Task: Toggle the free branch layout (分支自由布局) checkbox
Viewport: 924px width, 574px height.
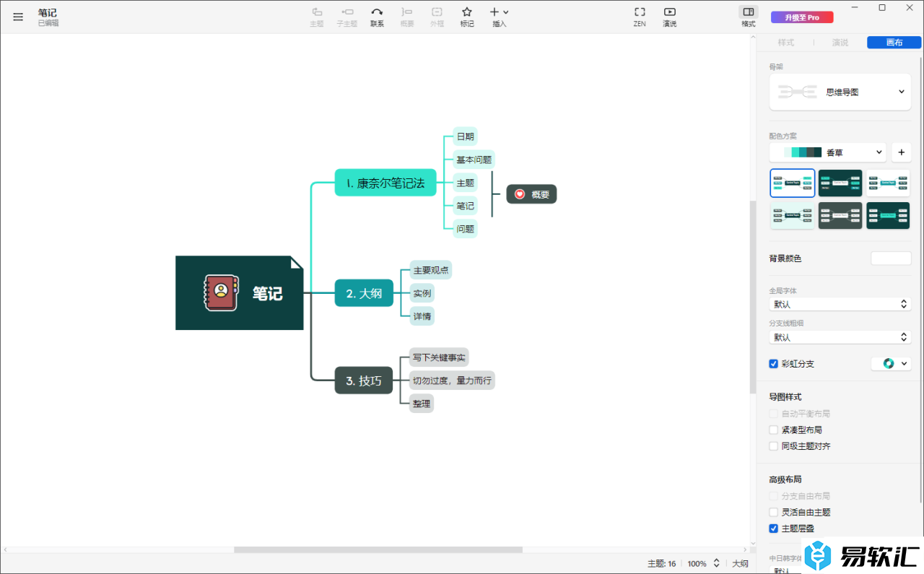Action: (774, 496)
